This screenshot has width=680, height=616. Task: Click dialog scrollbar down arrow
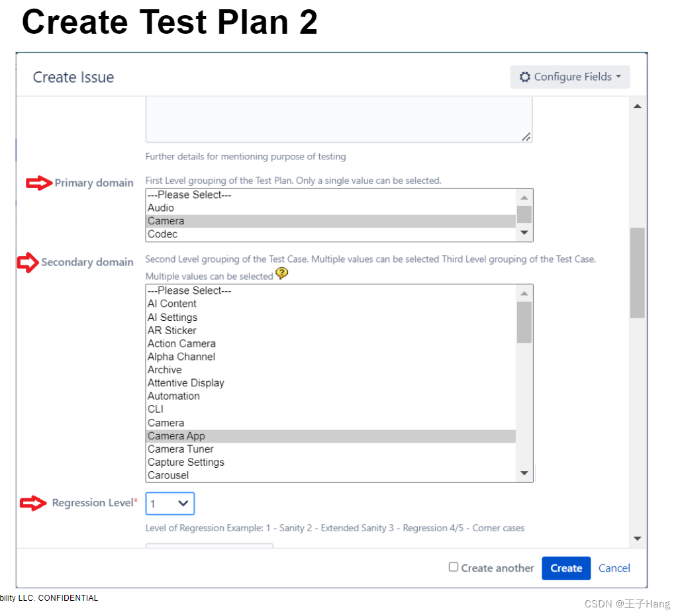[638, 539]
